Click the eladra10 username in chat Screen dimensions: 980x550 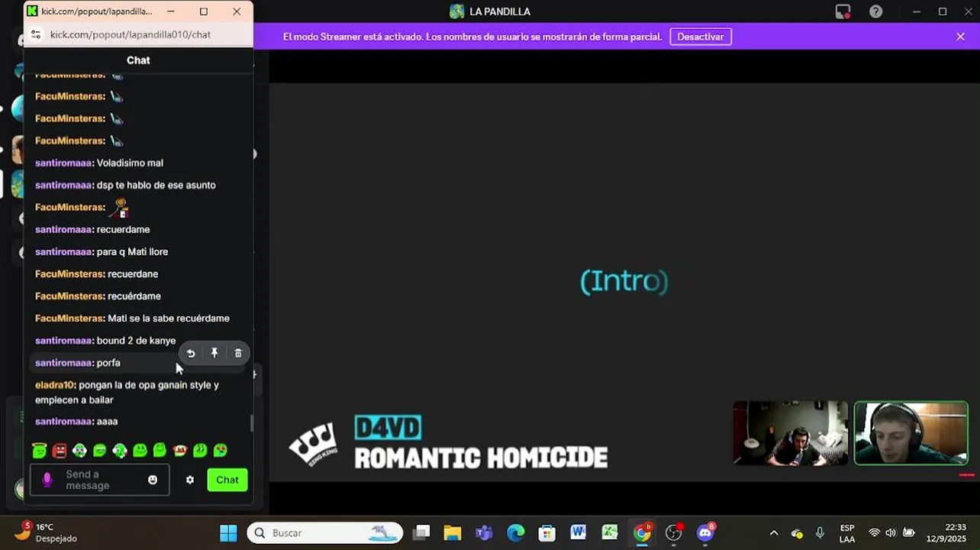point(55,385)
